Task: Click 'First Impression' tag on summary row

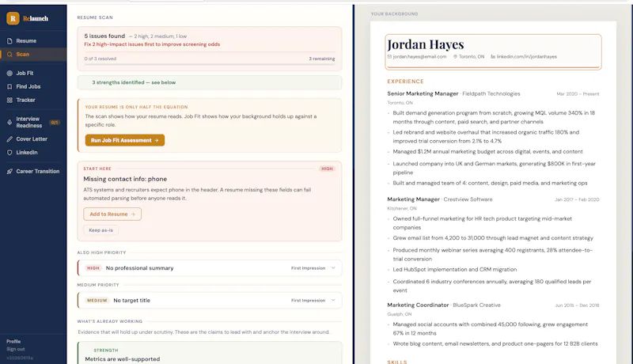Action: click(x=308, y=268)
